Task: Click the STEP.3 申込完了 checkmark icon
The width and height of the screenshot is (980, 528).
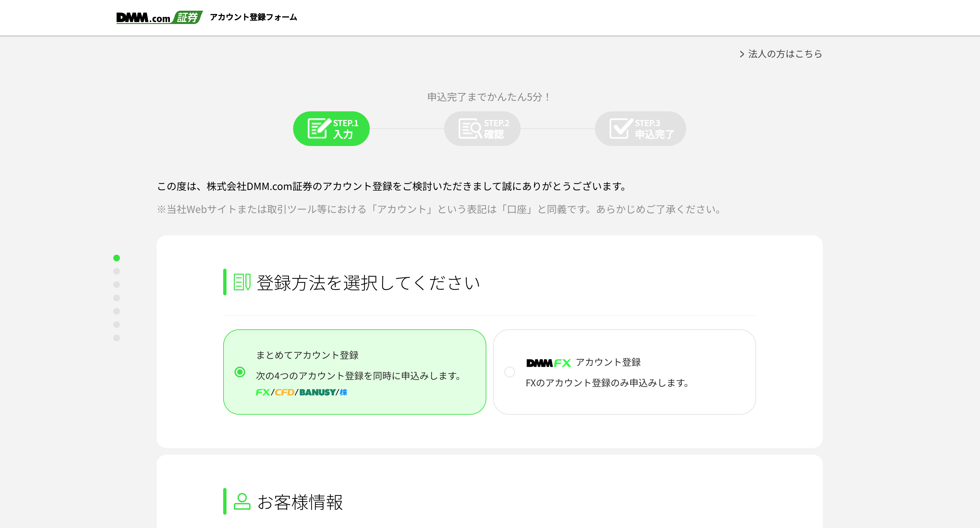Action: [x=621, y=128]
